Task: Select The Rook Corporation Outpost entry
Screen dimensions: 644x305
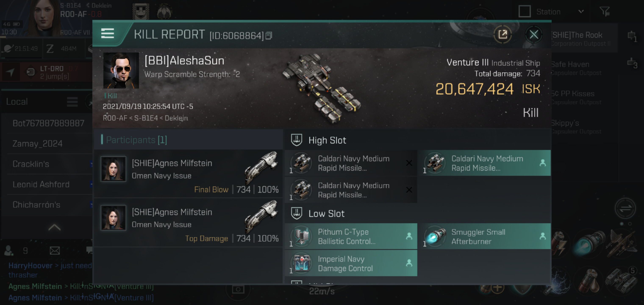Action: [580, 39]
